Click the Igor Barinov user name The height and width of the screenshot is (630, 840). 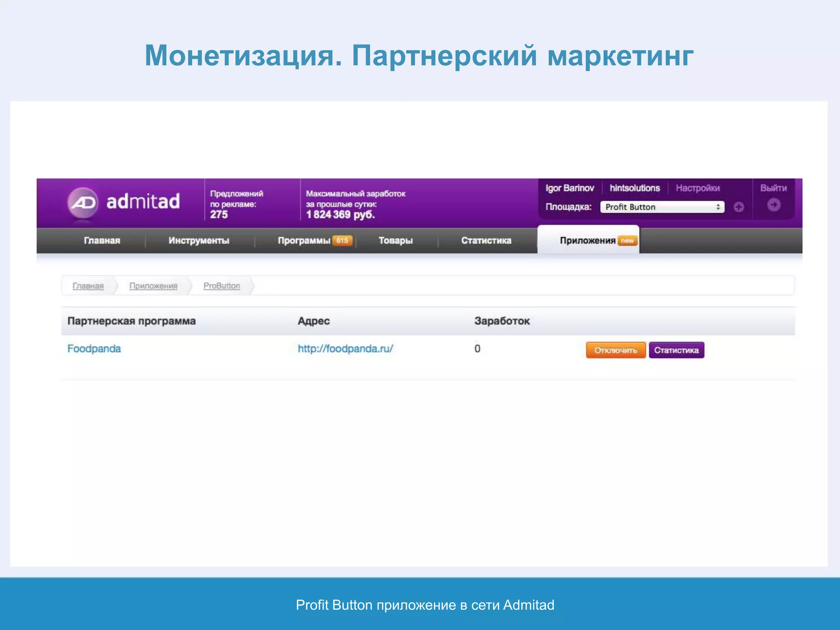(x=570, y=188)
